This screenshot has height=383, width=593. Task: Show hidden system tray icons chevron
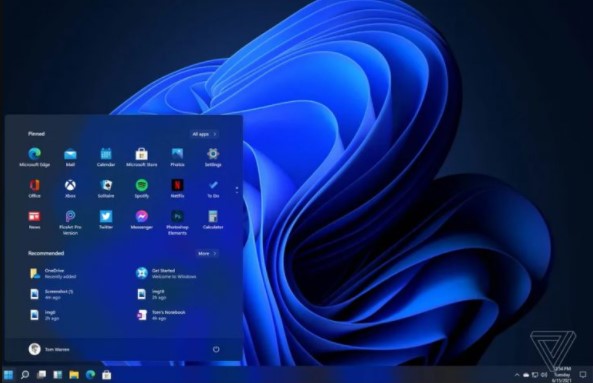[517, 375]
